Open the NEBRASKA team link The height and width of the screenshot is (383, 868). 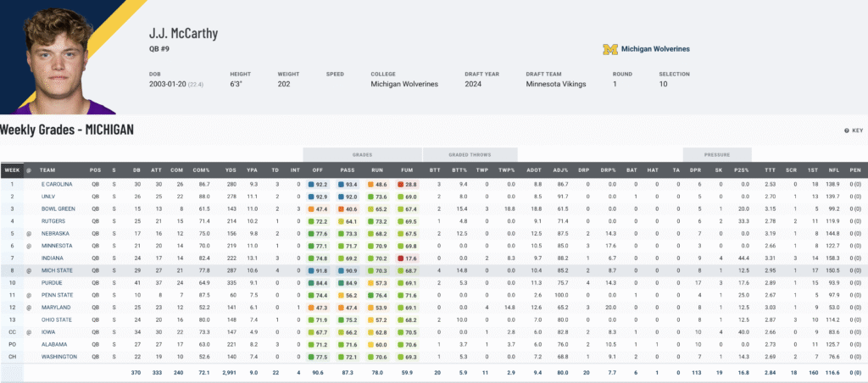[x=55, y=234]
